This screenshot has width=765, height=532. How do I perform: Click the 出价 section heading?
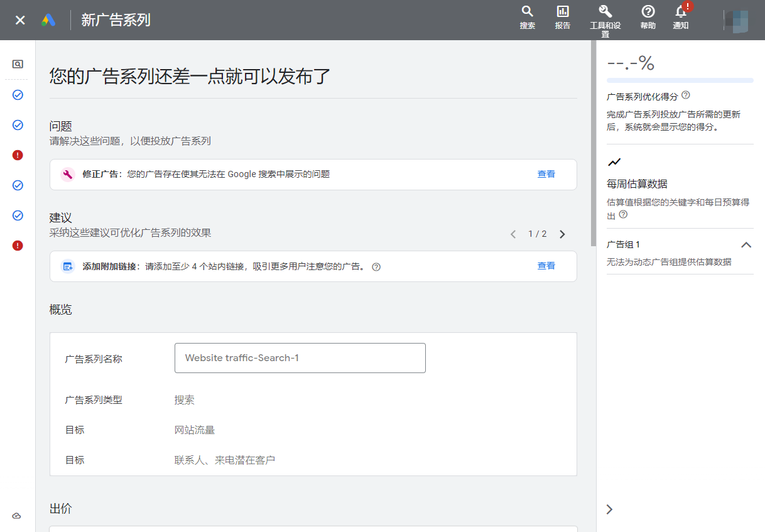pyautogui.click(x=61, y=509)
